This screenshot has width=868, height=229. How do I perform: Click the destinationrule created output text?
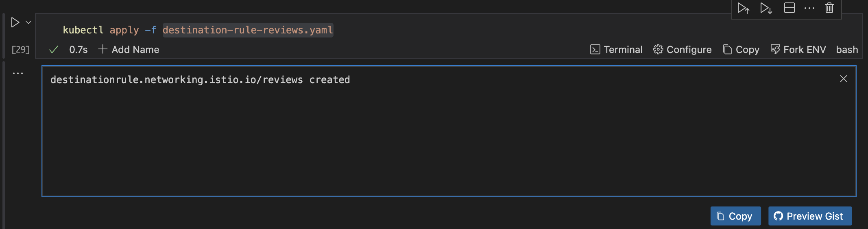pyautogui.click(x=200, y=80)
